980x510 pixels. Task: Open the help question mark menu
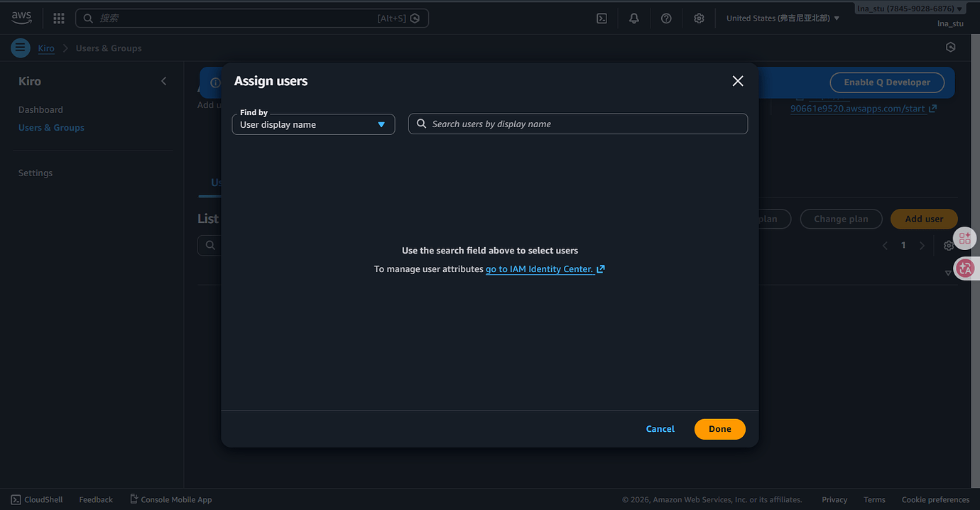tap(666, 18)
